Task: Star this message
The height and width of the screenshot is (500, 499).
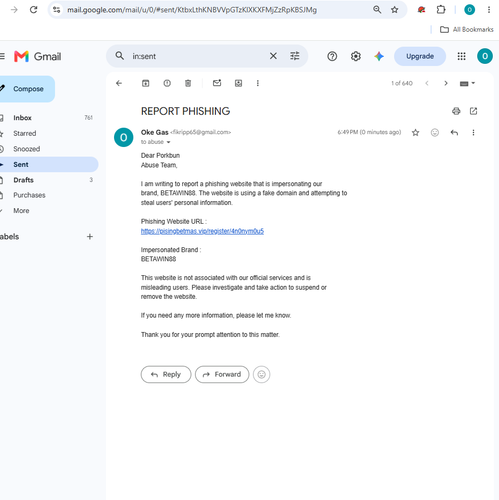Action: click(415, 133)
